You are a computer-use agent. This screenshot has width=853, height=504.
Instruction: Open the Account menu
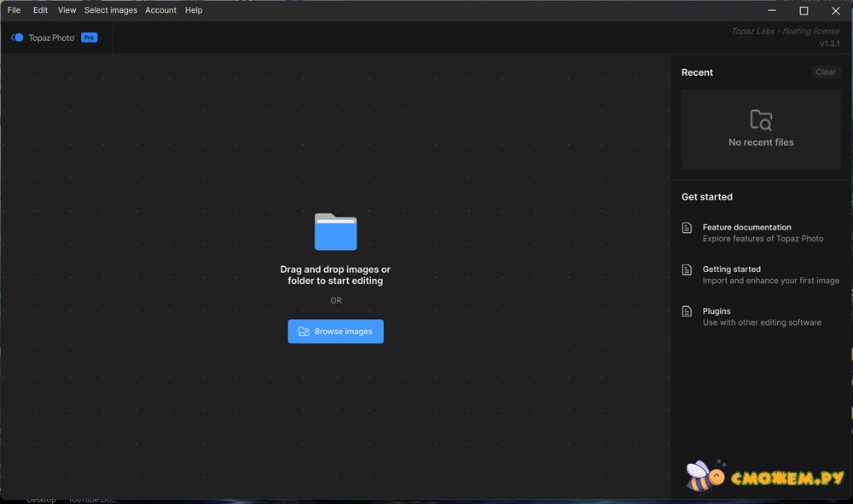(160, 10)
